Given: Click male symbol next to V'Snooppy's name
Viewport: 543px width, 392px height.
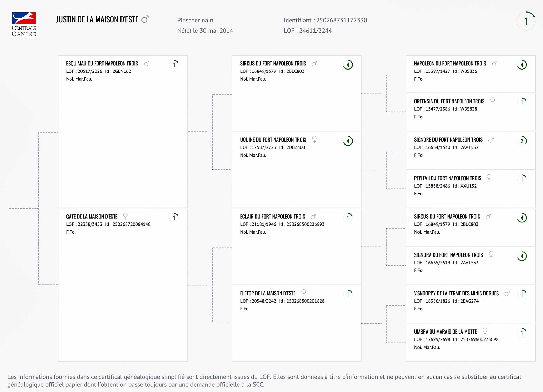Looking at the screenshot, I should pyautogui.click(x=507, y=293).
